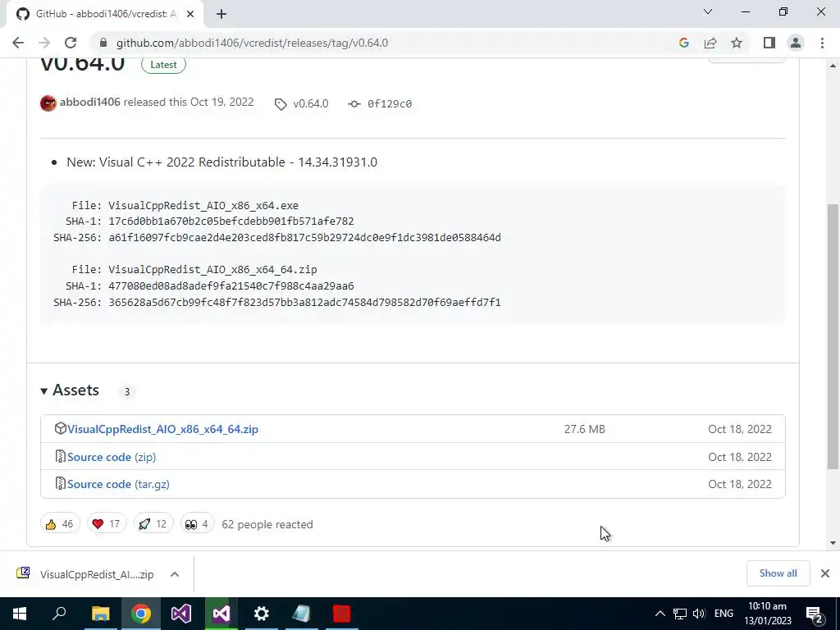This screenshot has width=840, height=630.
Task: Open a new browser tab
Action: 221,14
